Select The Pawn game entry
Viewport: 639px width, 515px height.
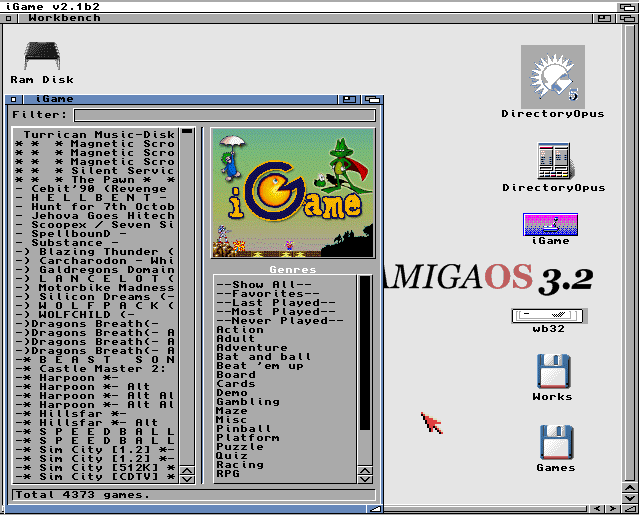95,179
